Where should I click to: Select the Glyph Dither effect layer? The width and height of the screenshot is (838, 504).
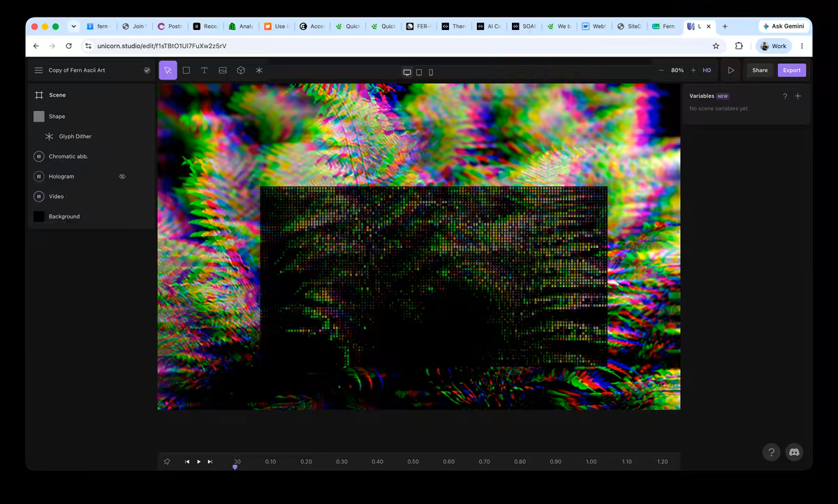pyautogui.click(x=91, y=137)
